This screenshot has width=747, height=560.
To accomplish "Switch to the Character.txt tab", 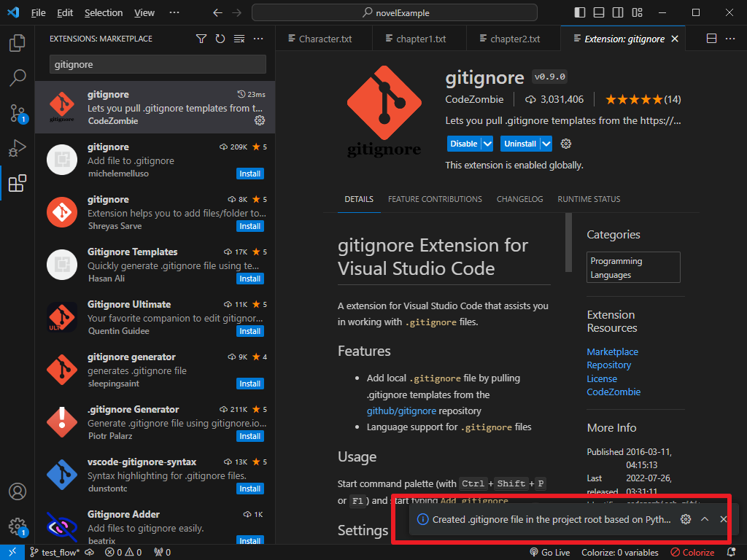I will click(324, 39).
